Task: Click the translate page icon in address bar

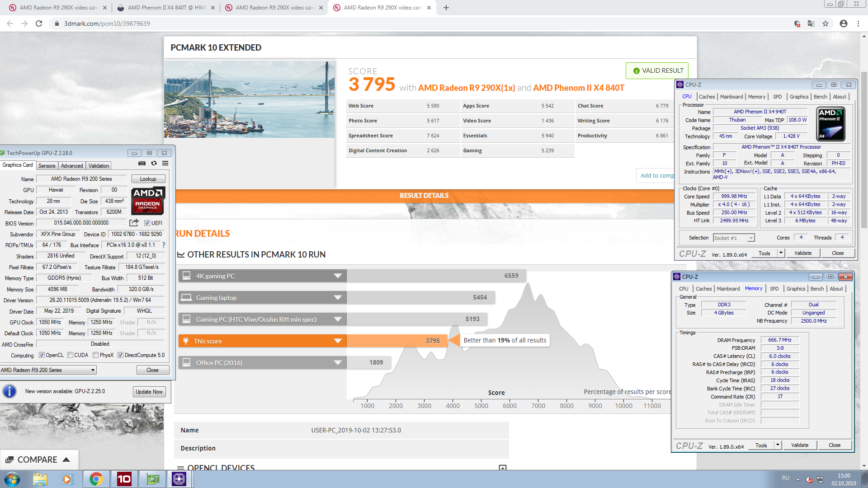Action: coord(811,23)
